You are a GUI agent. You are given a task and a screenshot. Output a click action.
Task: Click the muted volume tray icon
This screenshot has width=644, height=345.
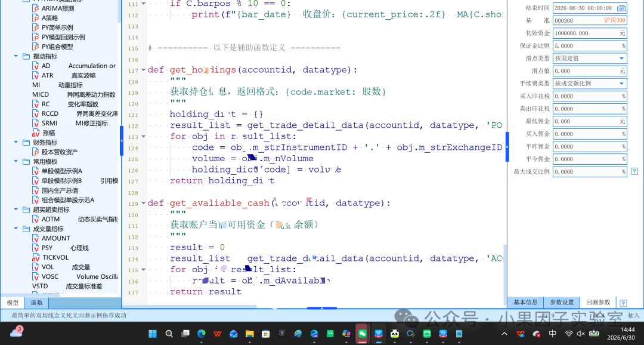(x=581, y=334)
